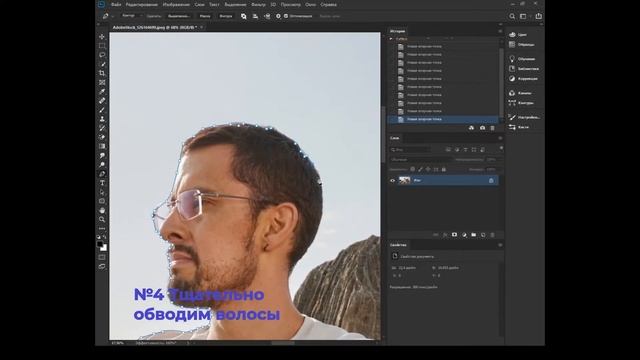Open the gear pen options dropdown

[278, 16]
